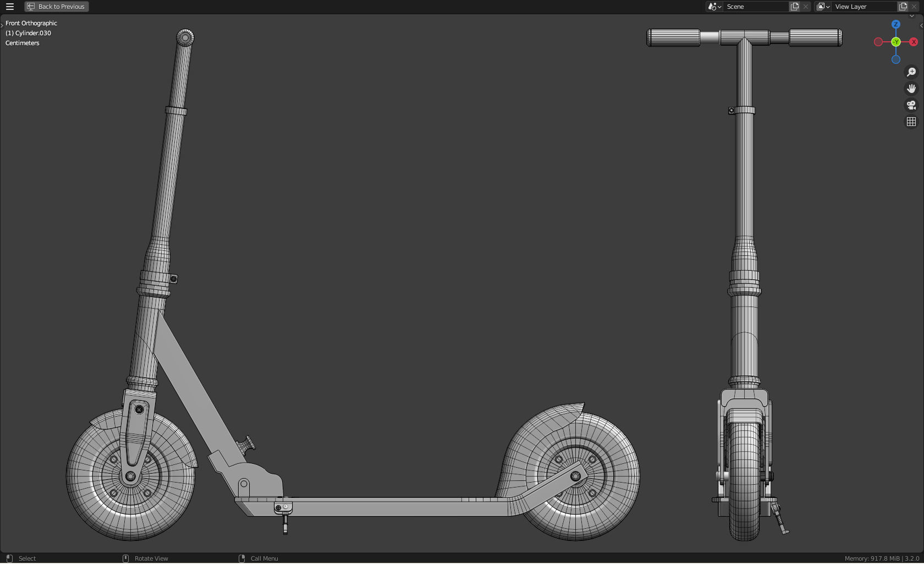Viewport: 924px width, 564px height.
Task: Open the collapsed hamburger menu
Action: [x=9, y=7]
